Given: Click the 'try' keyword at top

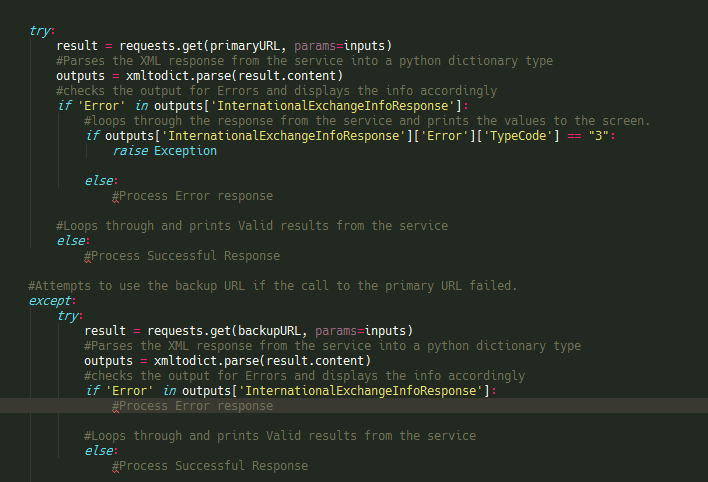Looking at the screenshot, I should pyautogui.click(x=39, y=31).
